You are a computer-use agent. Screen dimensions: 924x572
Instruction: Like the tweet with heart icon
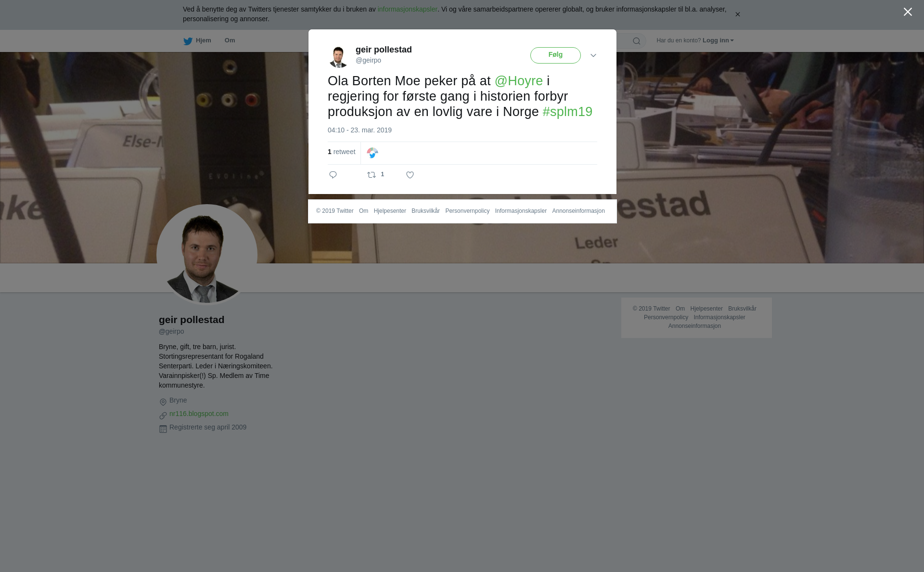tap(410, 175)
